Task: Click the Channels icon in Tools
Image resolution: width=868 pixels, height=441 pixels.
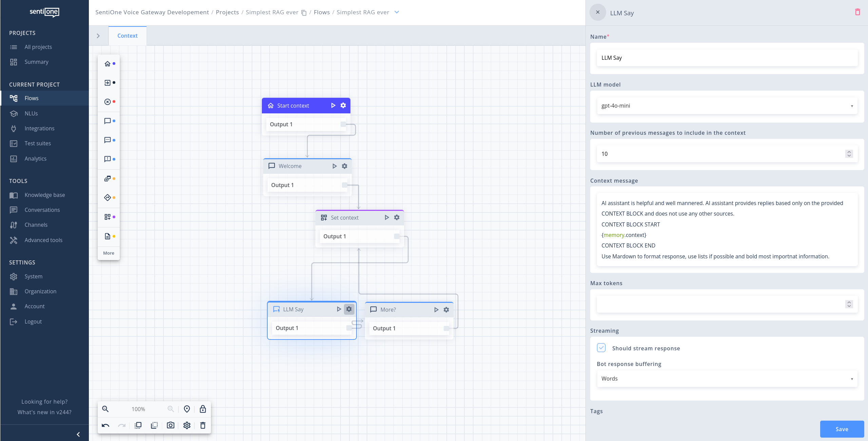Action: coord(14,224)
